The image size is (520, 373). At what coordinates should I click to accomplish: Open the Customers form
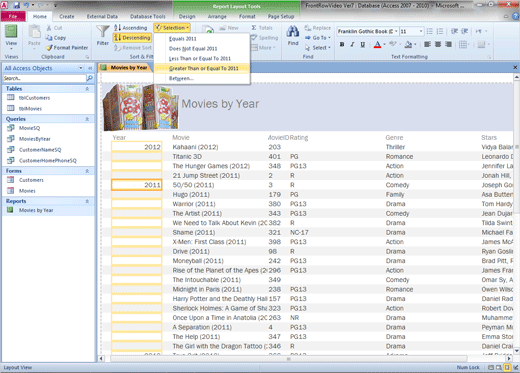point(31,180)
